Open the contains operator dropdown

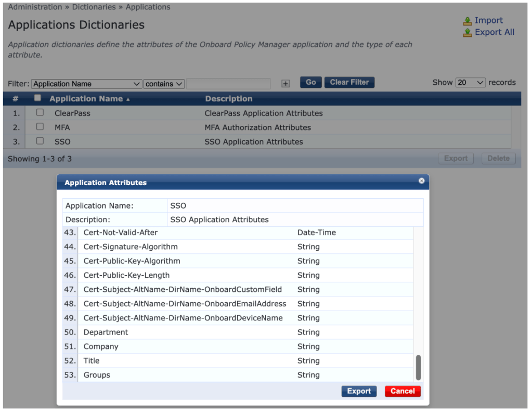164,84
